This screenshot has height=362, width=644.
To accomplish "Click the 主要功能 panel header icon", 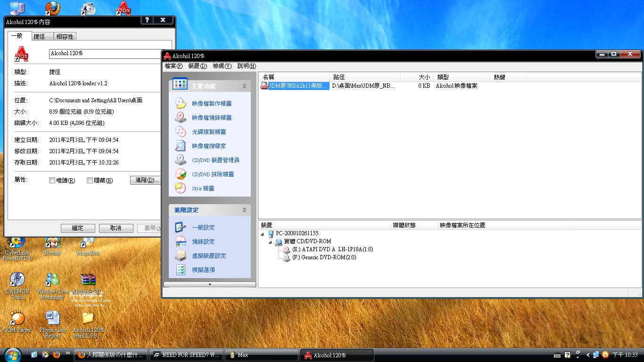I will coord(180,84).
